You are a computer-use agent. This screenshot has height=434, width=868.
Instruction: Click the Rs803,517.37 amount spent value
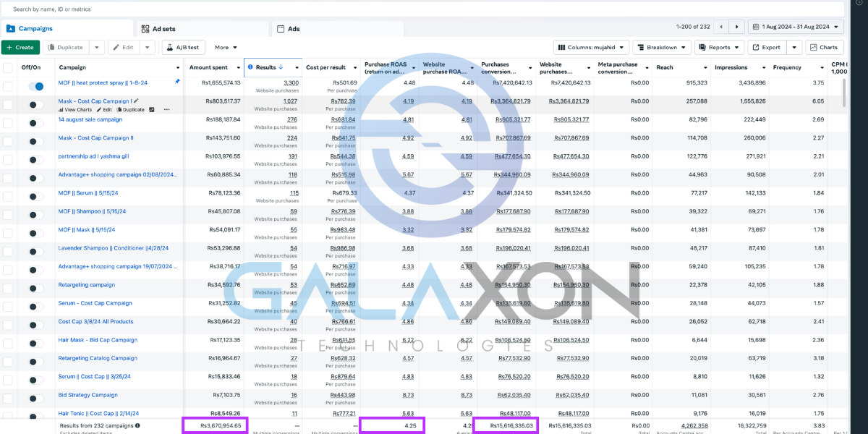point(224,101)
